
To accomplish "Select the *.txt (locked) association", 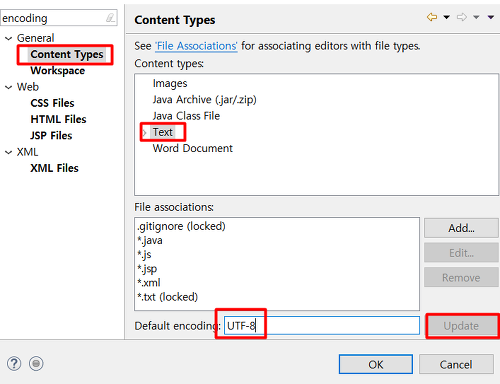I will [x=167, y=297].
